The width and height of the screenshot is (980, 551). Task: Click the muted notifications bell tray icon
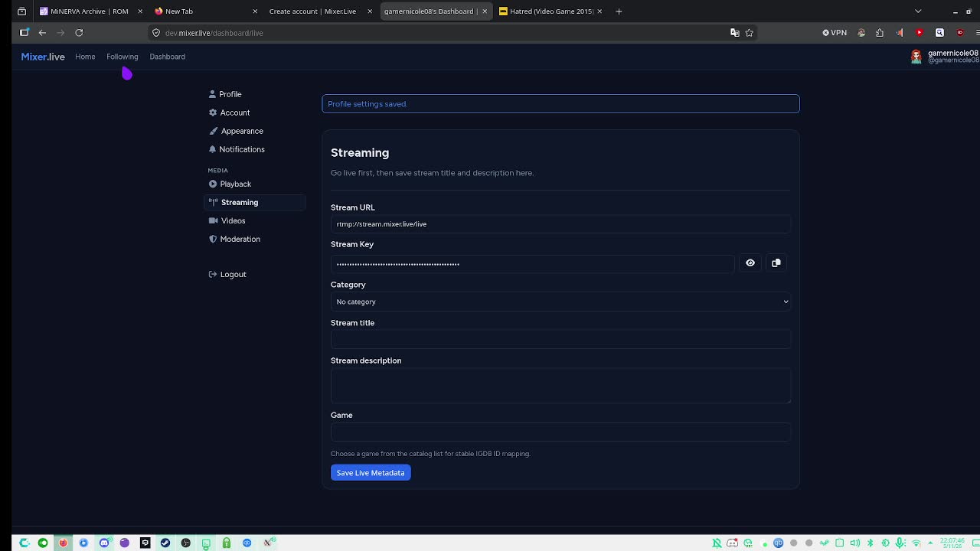(x=717, y=543)
